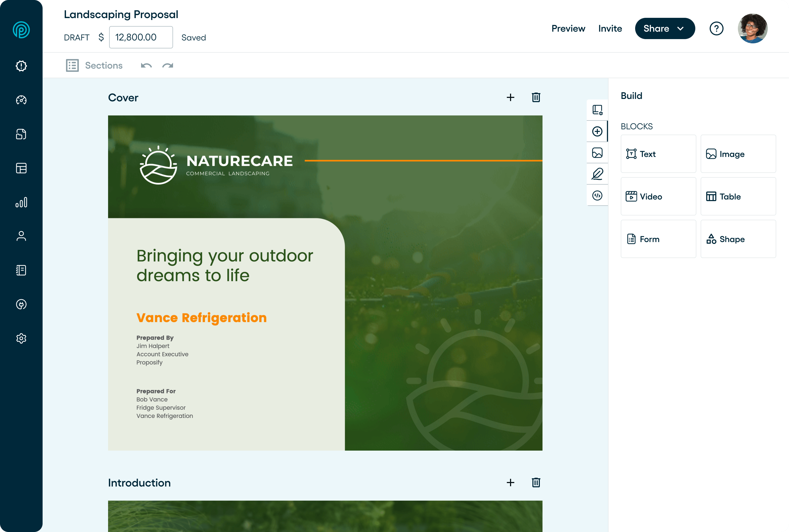Image resolution: width=789 pixels, height=532 pixels.
Task: Click Invite in the header
Action: coord(610,28)
